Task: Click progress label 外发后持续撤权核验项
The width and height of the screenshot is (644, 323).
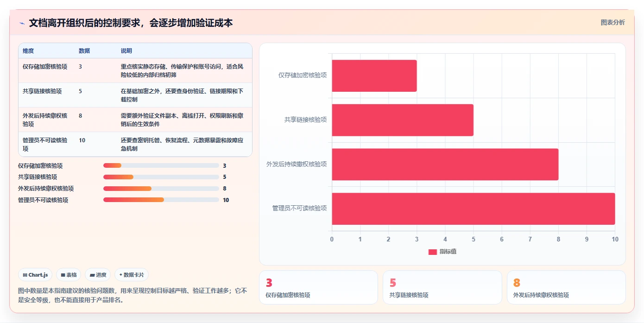Action: pyautogui.click(x=46, y=189)
